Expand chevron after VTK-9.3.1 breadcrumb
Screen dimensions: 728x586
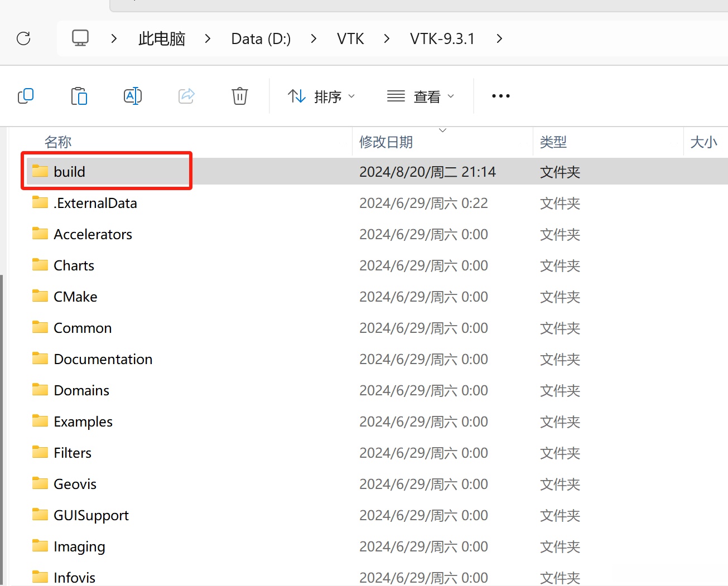(x=499, y=38)
